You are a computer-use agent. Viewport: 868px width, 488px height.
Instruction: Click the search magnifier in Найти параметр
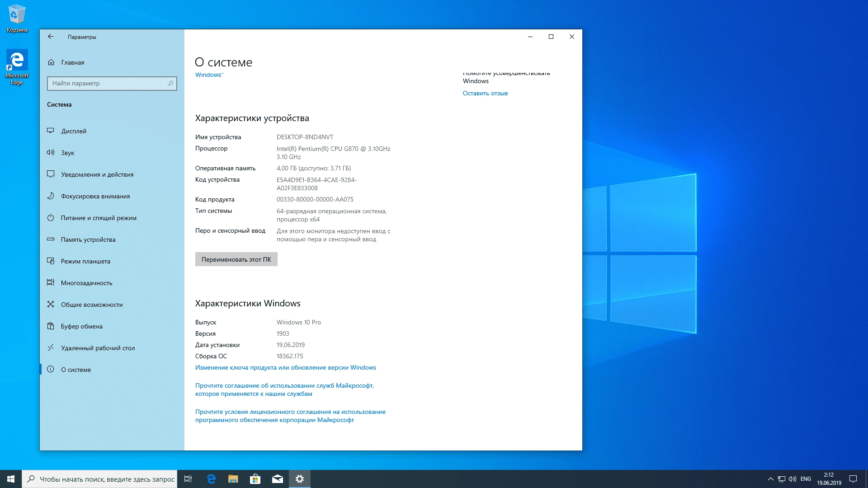point(170,83)
